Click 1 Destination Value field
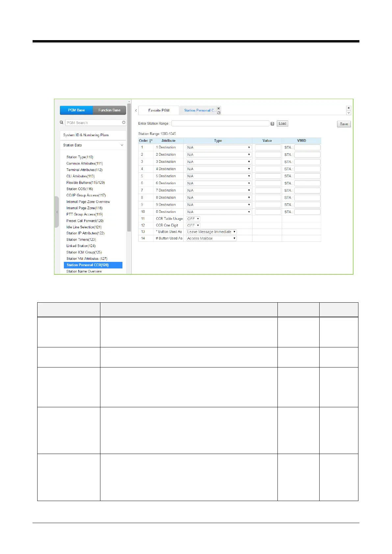Screen dimensions: 392x554 tap(268, 147)
